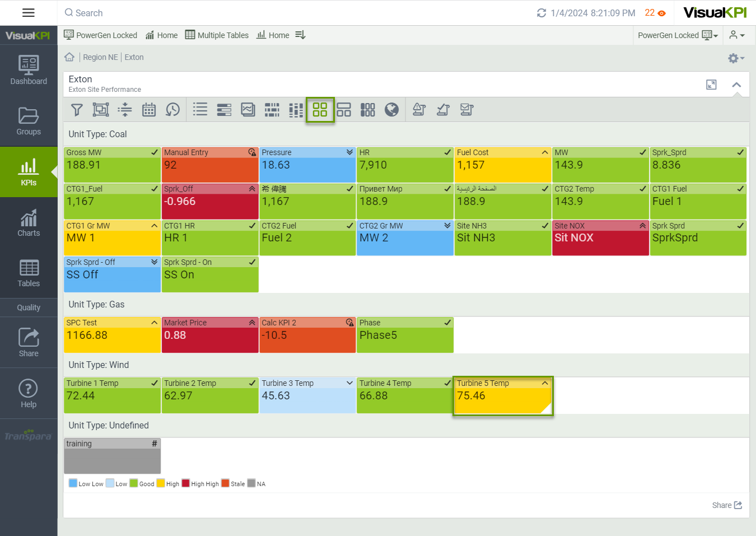Open Tables in the left sidebar
The height and width of the screenshot is (536, 756).
coord(29,273)
